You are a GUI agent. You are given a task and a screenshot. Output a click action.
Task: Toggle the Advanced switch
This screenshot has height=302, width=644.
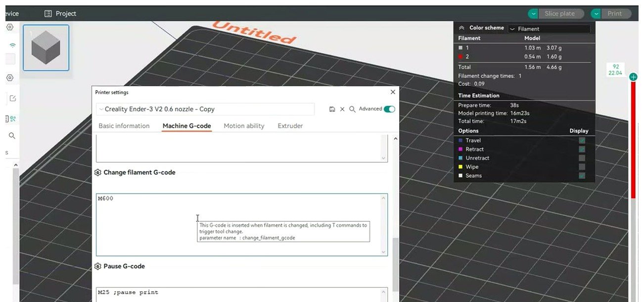389,109
